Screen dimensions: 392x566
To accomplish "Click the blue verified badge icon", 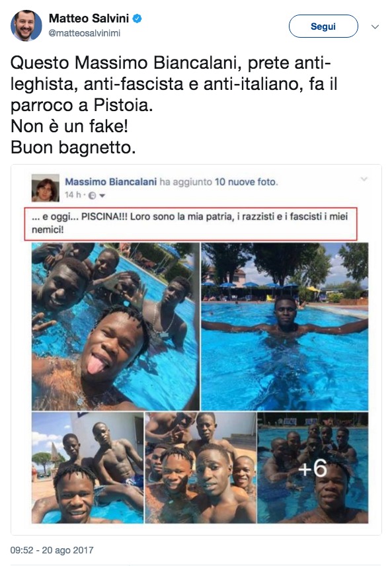I will (137, 19).
